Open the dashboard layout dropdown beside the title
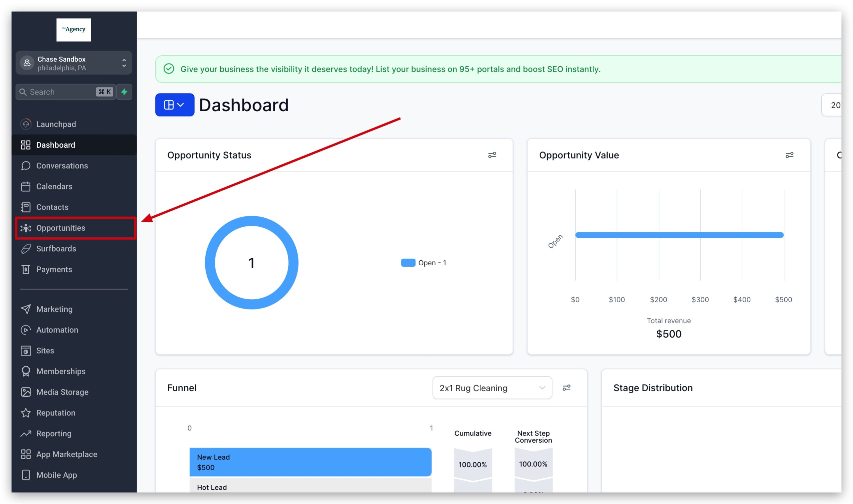853x504 pixels. tap(174, 105)
